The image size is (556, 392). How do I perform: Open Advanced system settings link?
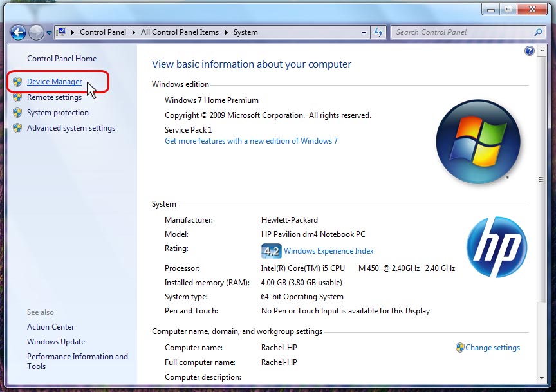tap(71, 128)
